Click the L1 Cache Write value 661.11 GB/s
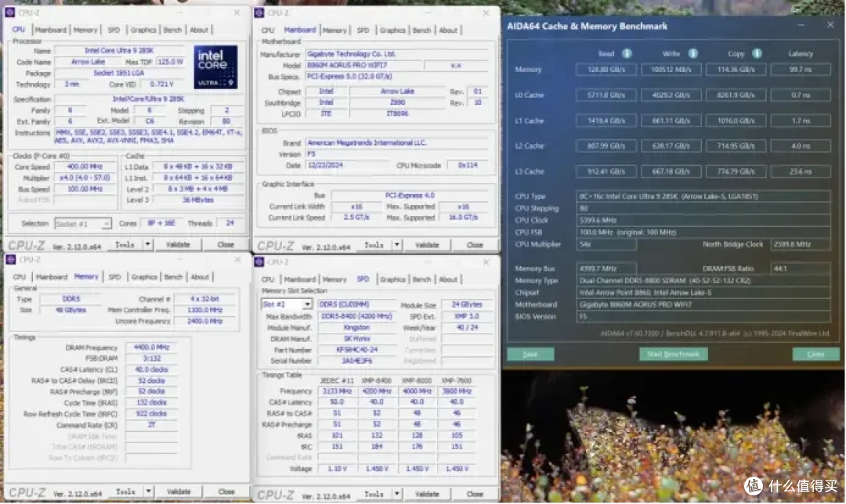Viewport: 846px width, 504px height. (671, 121)
